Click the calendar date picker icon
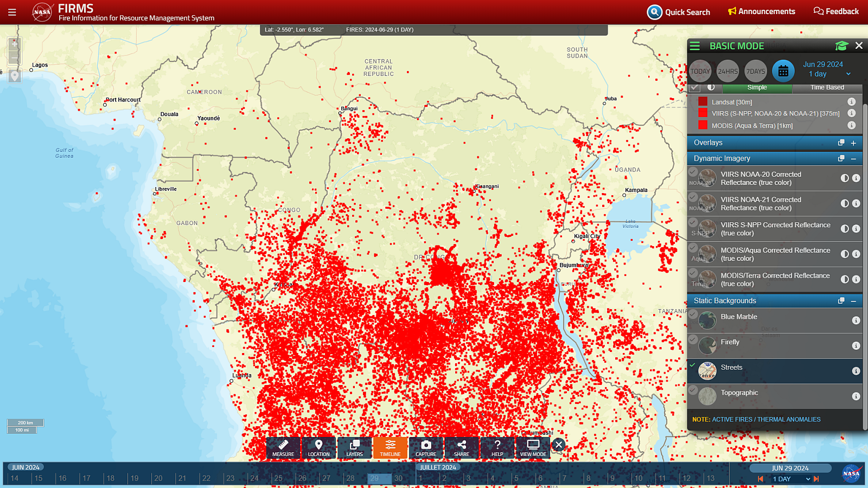 tap(783, 71)
